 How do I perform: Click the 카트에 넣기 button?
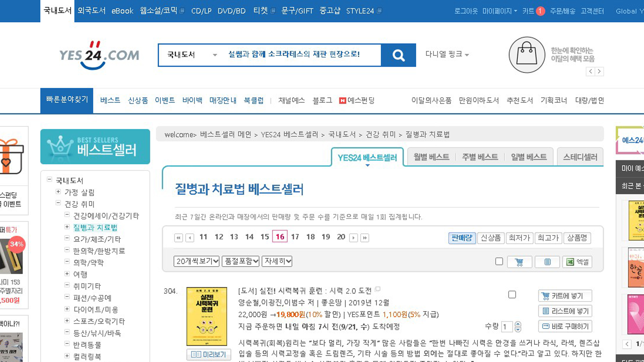pos(565,296)
